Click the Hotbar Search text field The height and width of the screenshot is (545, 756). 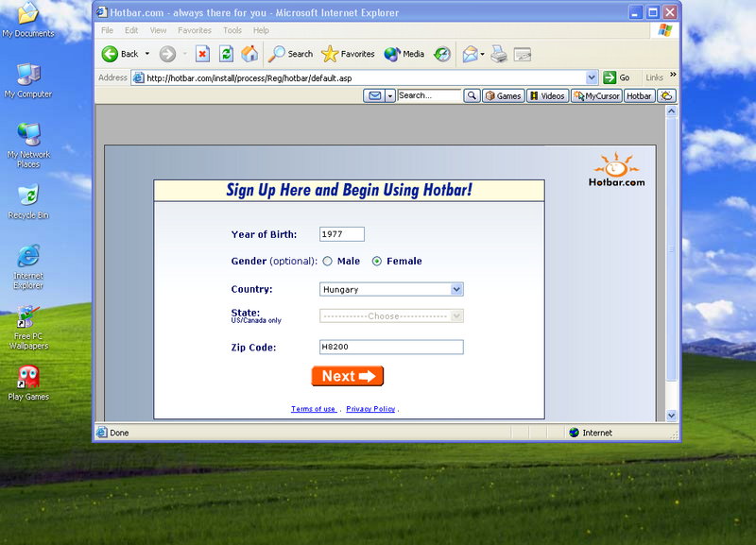429,95
